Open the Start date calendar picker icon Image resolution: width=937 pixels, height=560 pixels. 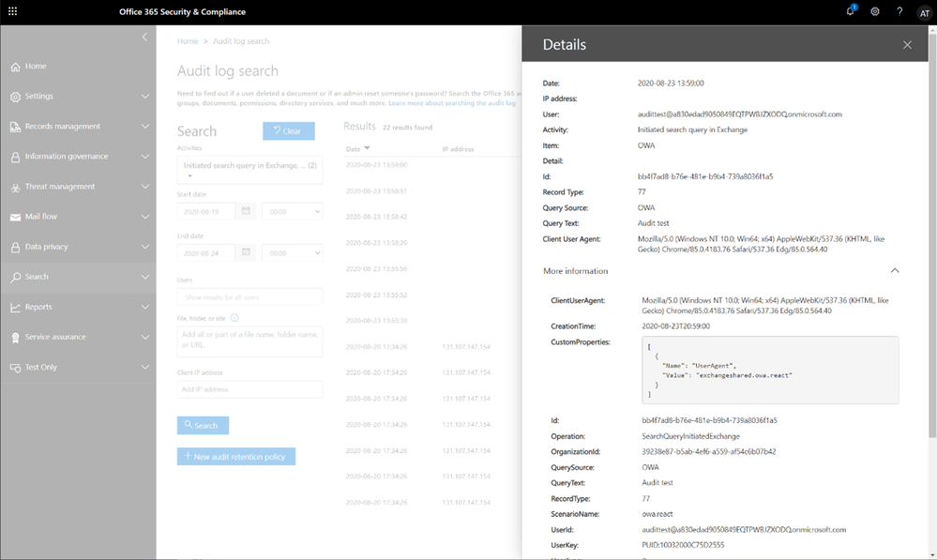click(x=246, y=211)
